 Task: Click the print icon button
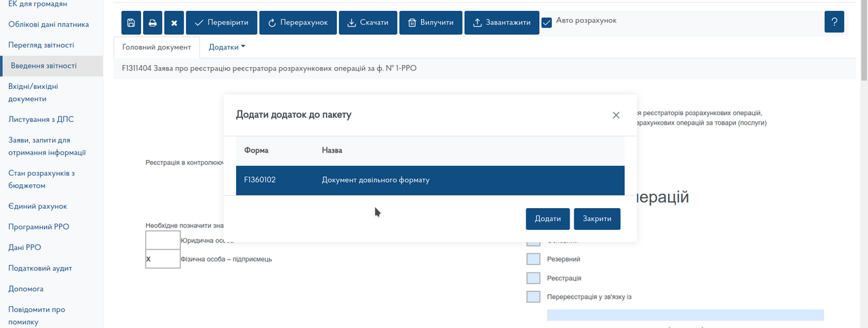(153, 22)
